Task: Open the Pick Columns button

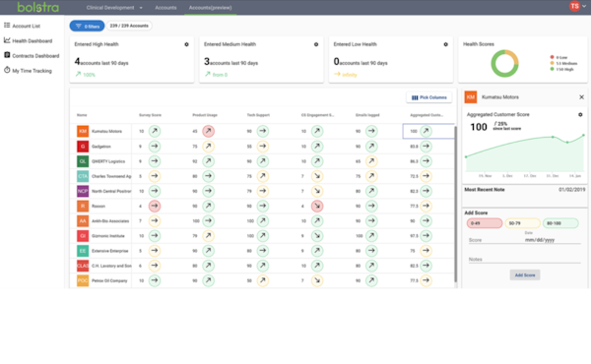Action: pyautogui.click(x=428, y=97)
